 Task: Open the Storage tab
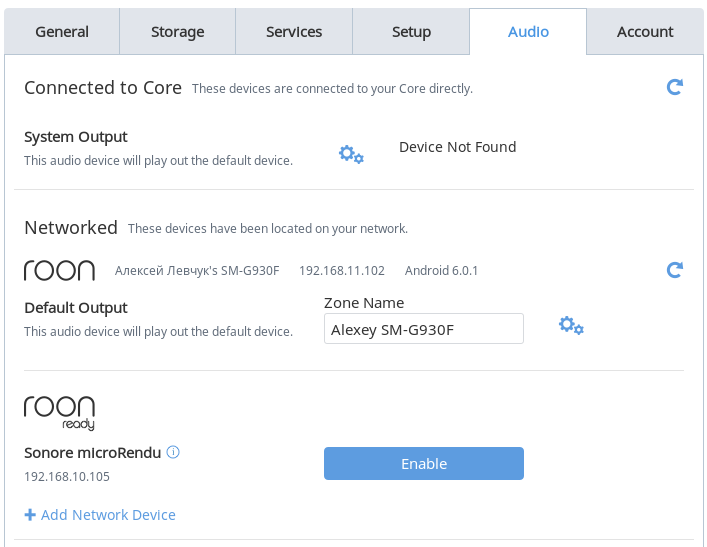pos(178,32)
